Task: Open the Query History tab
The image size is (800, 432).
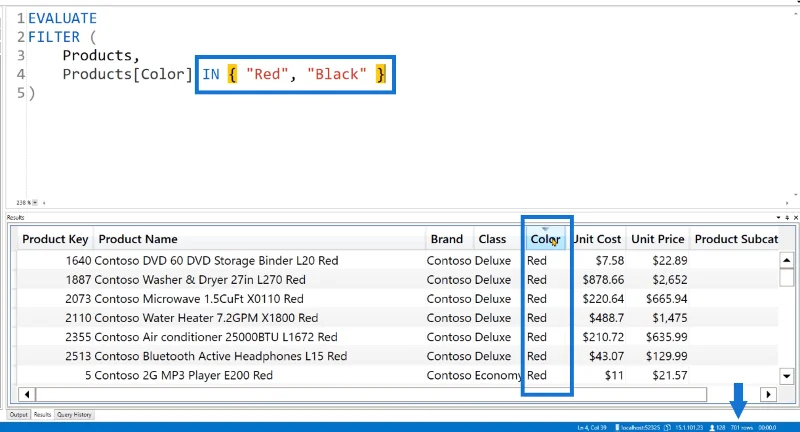Action: click(74, 415)
